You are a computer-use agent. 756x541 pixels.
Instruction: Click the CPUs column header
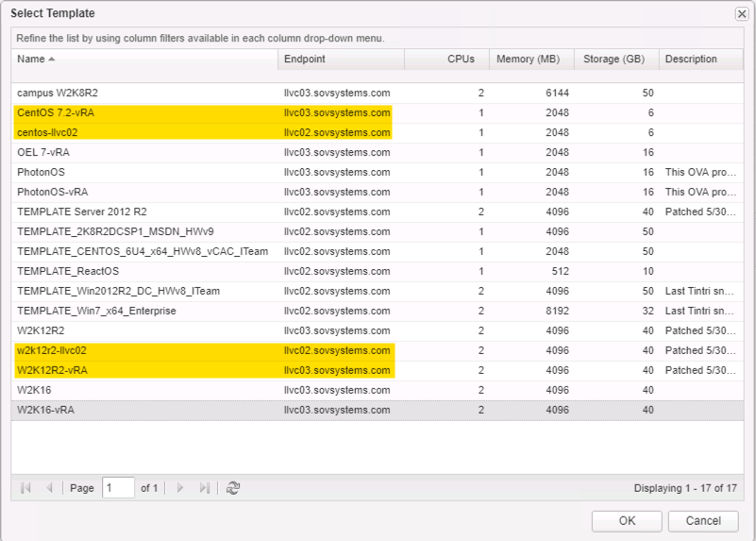click(x=461, y=59)
